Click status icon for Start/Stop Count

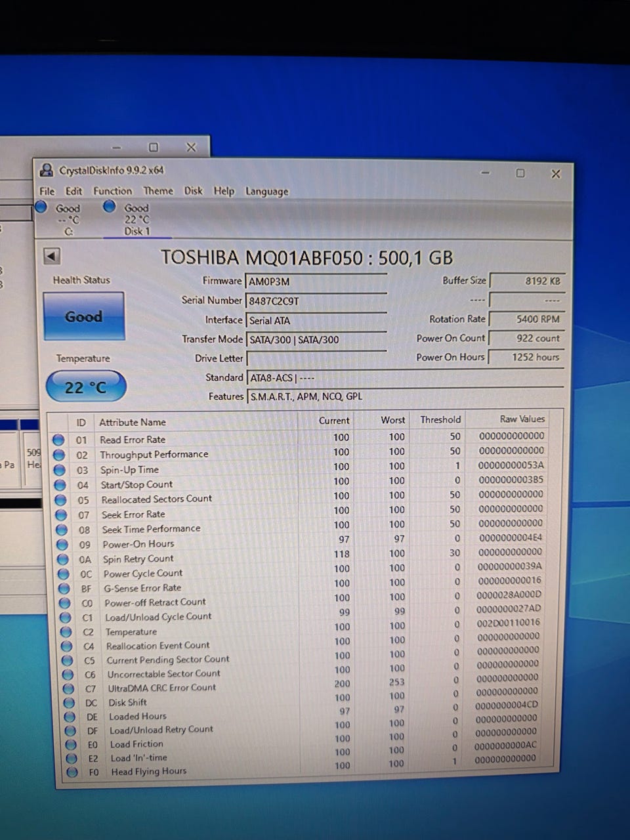(x=60, y=485)
